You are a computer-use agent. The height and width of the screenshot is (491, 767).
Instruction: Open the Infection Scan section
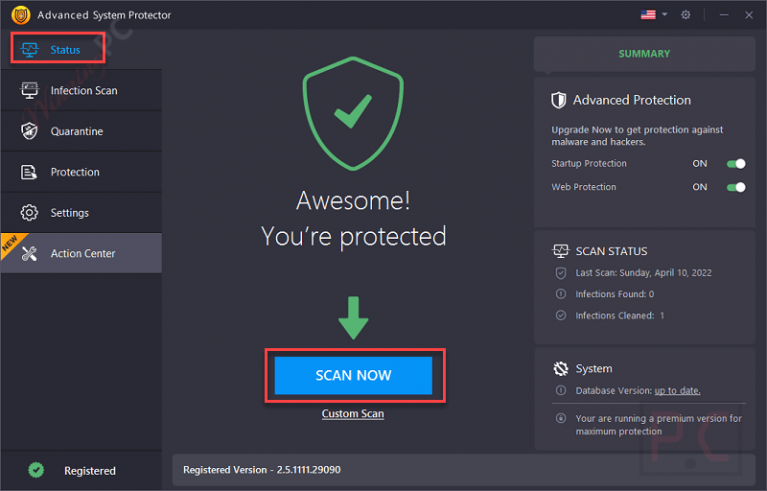81,90
